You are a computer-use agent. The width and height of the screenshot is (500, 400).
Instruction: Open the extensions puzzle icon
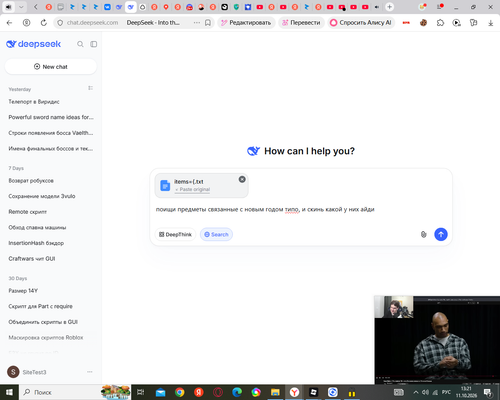[x=440, y=23]
